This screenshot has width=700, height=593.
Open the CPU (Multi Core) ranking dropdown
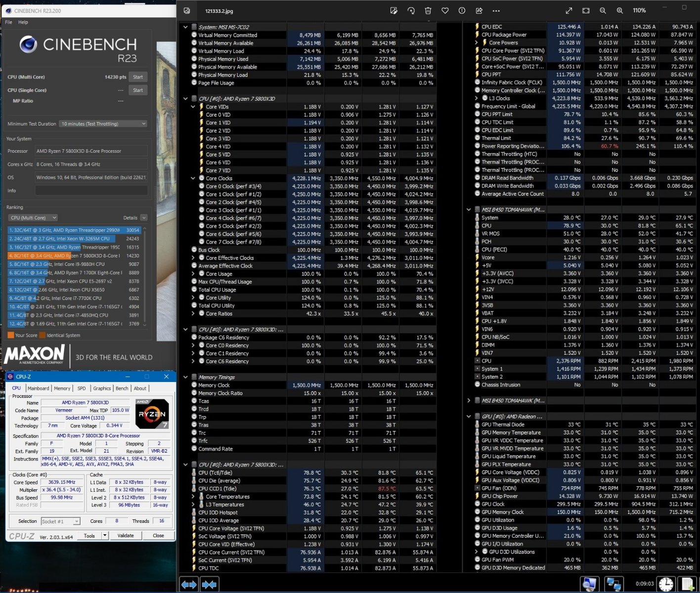click(33, 218)
